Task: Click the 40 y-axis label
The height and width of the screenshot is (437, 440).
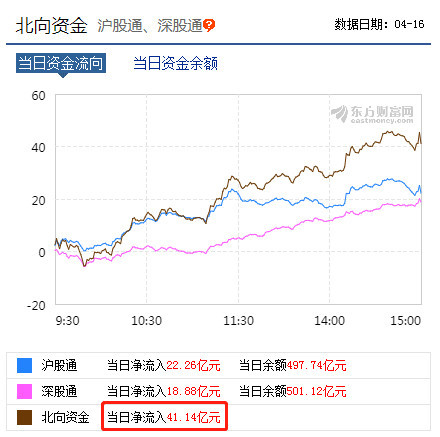Action: (38, 148)
